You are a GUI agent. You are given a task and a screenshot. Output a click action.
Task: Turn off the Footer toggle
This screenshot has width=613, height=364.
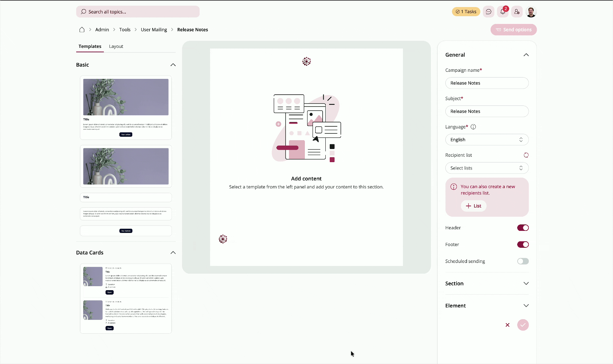point(523,245)
